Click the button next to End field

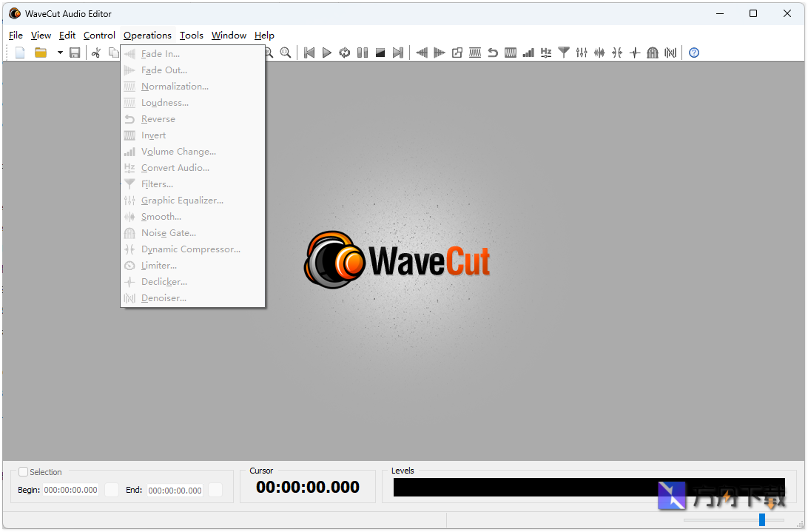point(216,489)
